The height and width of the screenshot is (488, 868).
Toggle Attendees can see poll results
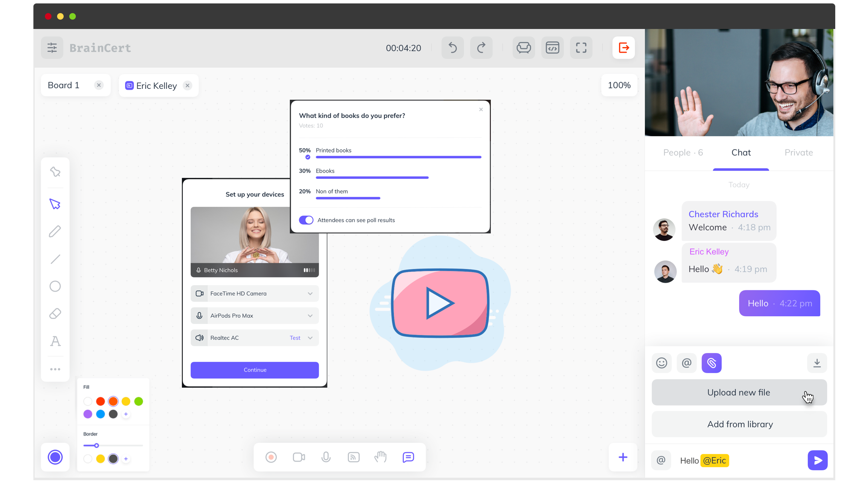coord(306,220)
